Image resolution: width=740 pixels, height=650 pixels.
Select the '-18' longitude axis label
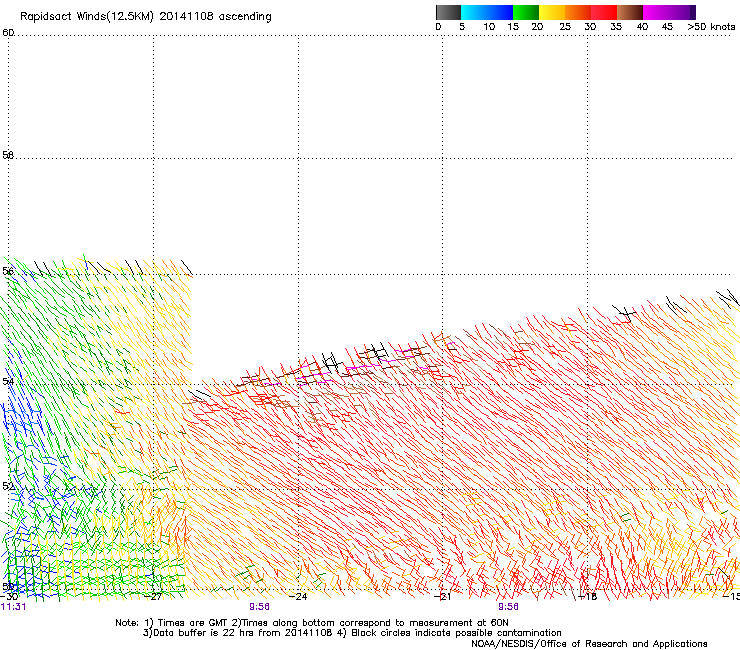click(x=589, y=596)
